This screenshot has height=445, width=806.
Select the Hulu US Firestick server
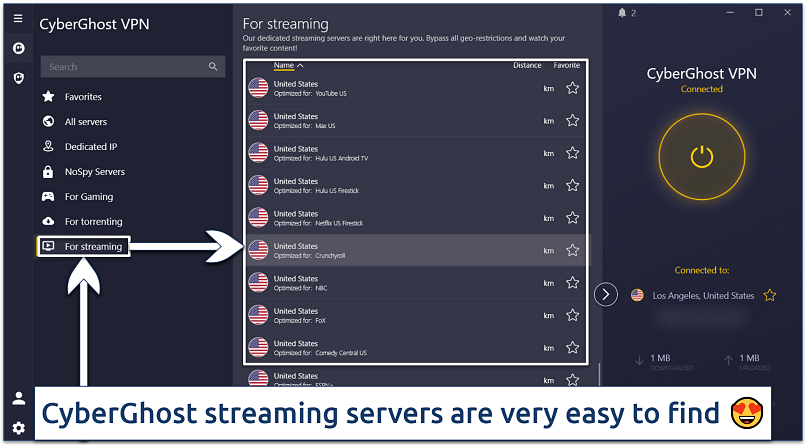(415, 186)
